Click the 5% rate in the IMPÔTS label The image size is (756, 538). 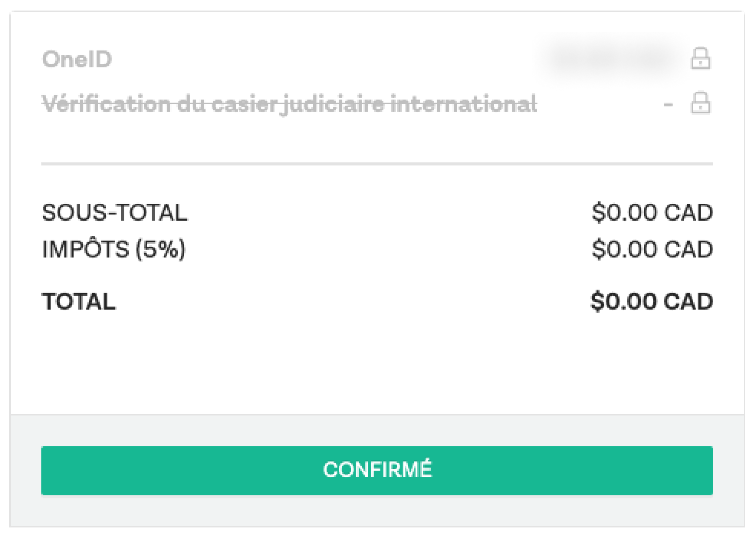161,249
